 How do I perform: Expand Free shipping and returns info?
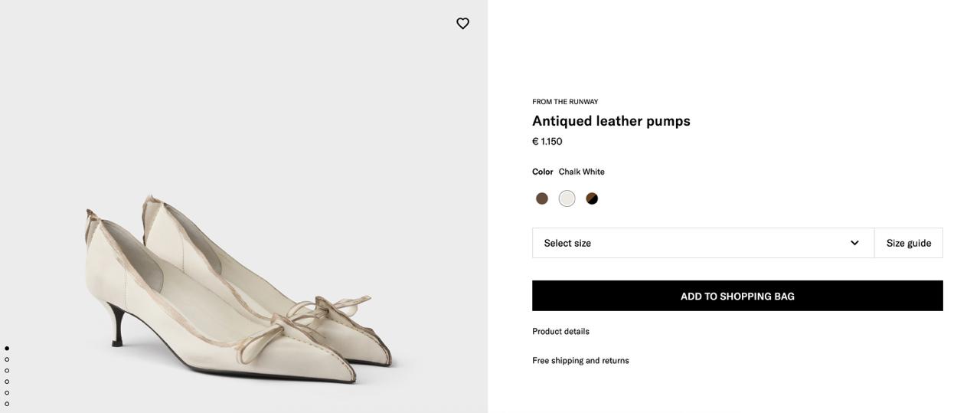pos(580,361)
